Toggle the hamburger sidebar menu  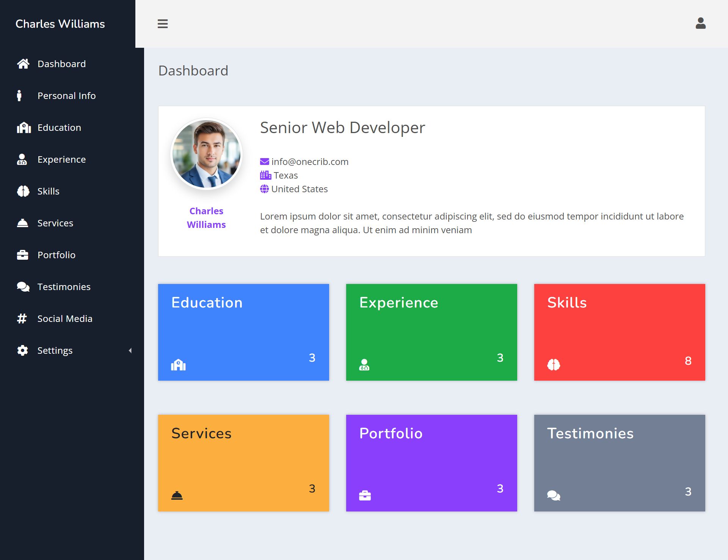tap(163, 24)
